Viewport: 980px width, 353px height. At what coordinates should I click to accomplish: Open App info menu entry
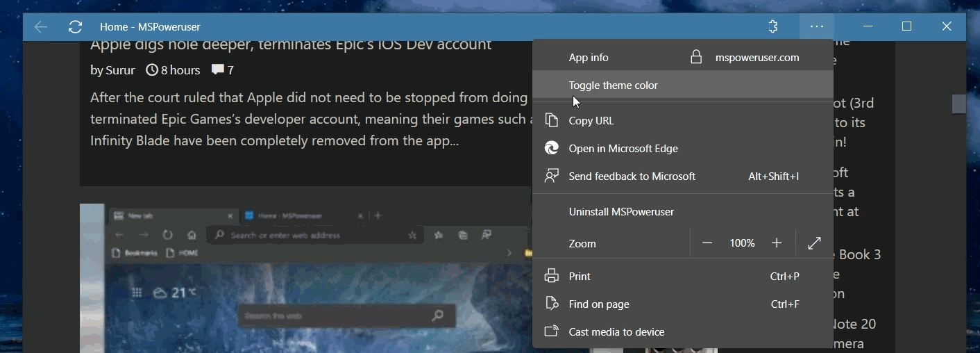(x=589, y=58)
